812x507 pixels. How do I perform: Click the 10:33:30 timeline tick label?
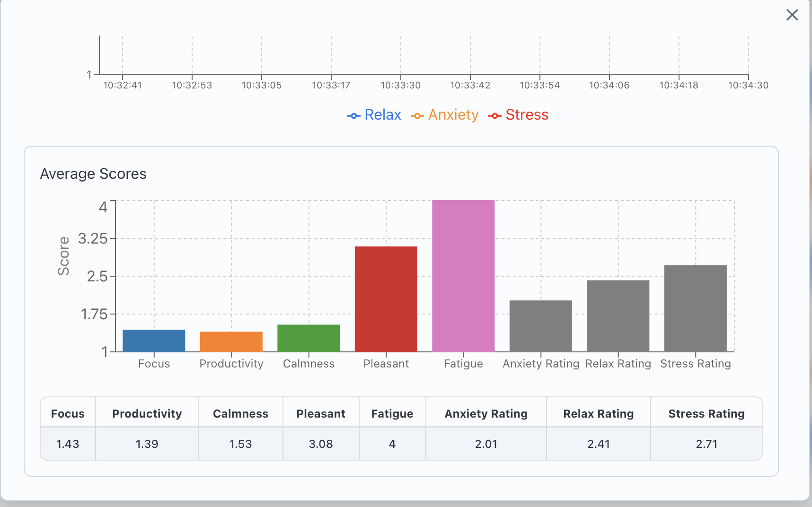400,85
